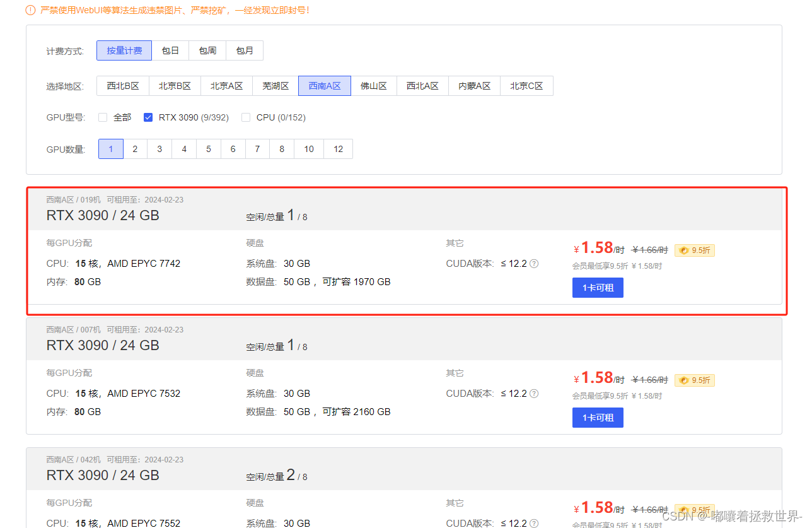Set GPU count to 10
The image size is (812, 528).
point(309,149)
